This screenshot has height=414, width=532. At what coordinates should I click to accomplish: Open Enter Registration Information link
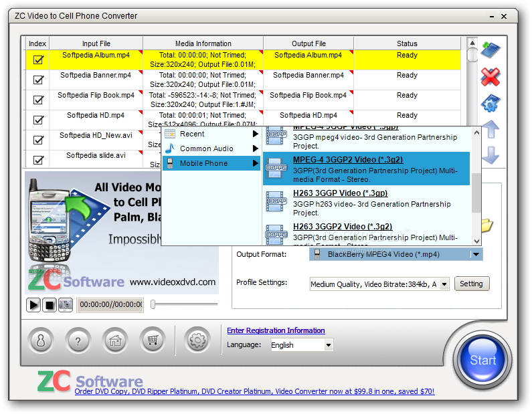(x=276, y=330)
